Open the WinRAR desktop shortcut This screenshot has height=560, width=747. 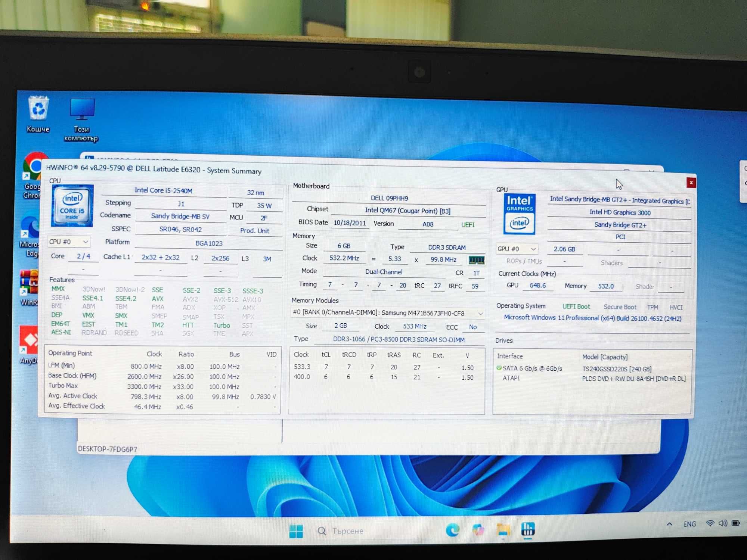[29, 287]
